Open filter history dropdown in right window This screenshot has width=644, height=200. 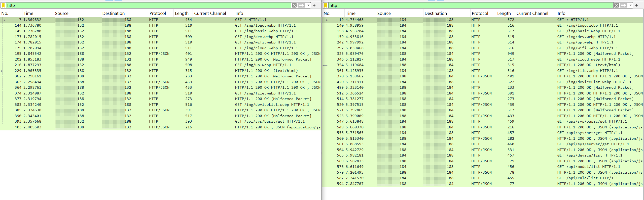(631, 5)
